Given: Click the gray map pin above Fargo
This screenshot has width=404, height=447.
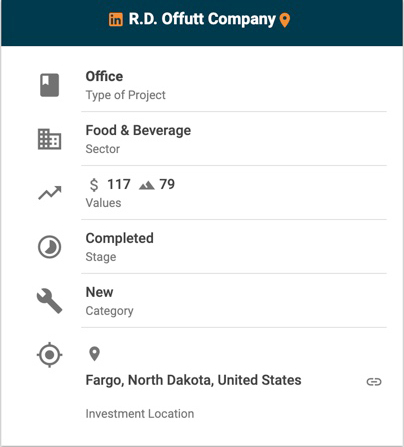Looking at the screenshot, I should click(x=95, y=354).
